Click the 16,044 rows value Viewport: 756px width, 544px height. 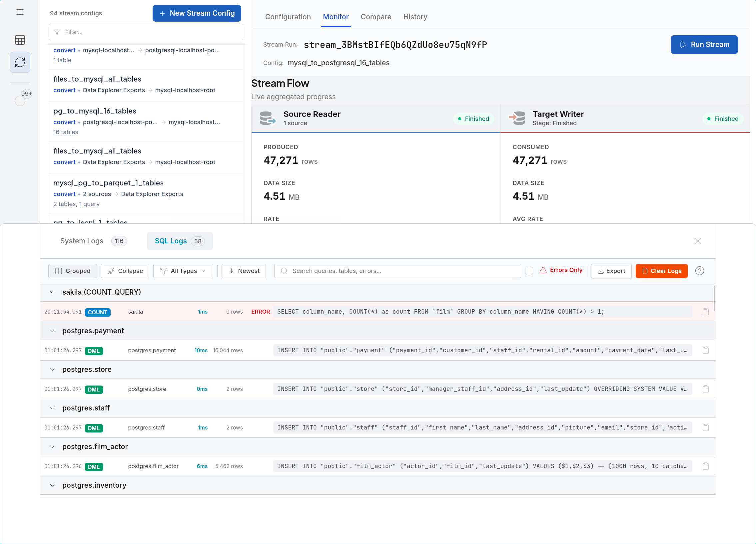click(x=228, y=350)
